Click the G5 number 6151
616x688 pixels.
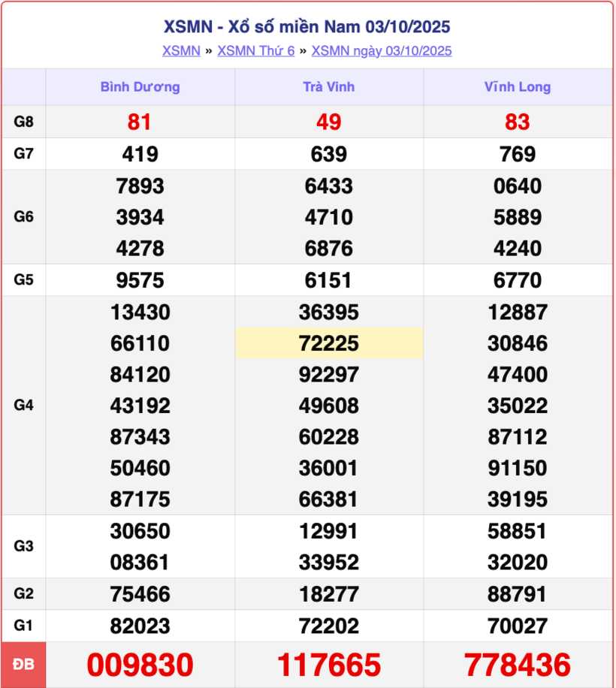coord(329,280)
